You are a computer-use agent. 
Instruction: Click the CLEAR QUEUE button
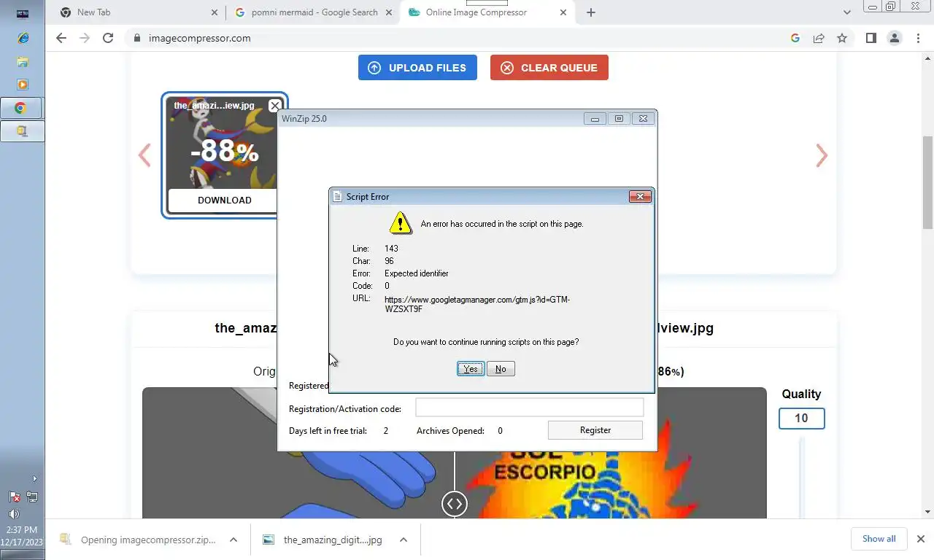pos(549,68)
